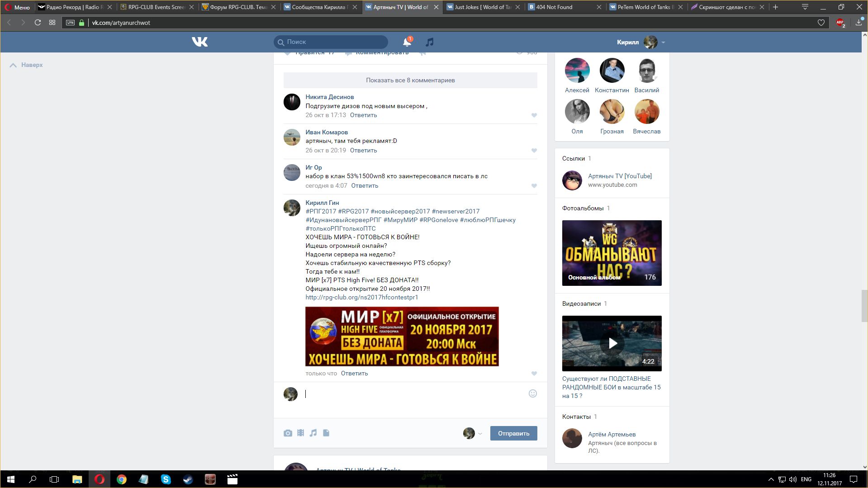Open the Action Center notifications
The image size is (868, 488).
pos(854,479)
